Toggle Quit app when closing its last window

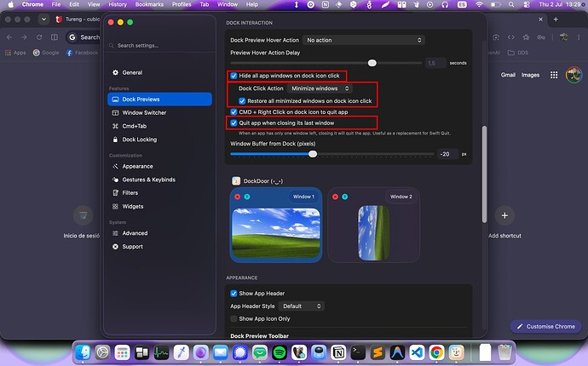tap(233, 123)
